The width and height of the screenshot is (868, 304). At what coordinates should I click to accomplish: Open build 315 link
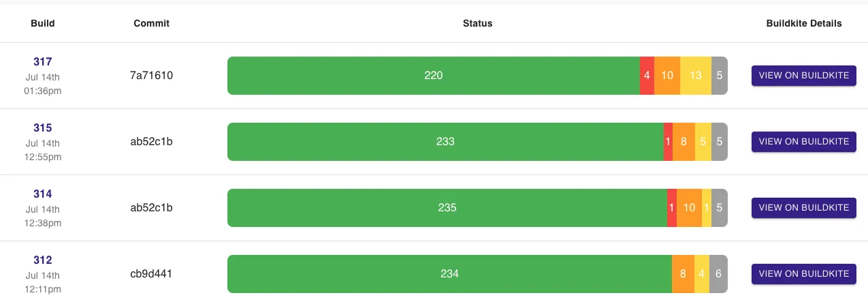(43, 128)
